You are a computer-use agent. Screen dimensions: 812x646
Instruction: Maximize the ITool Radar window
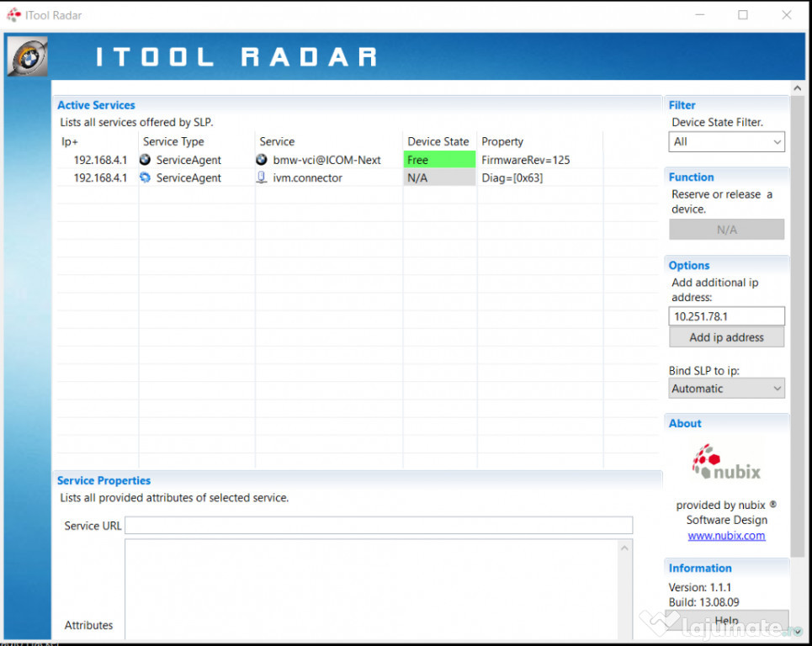(x=743, y=15)
